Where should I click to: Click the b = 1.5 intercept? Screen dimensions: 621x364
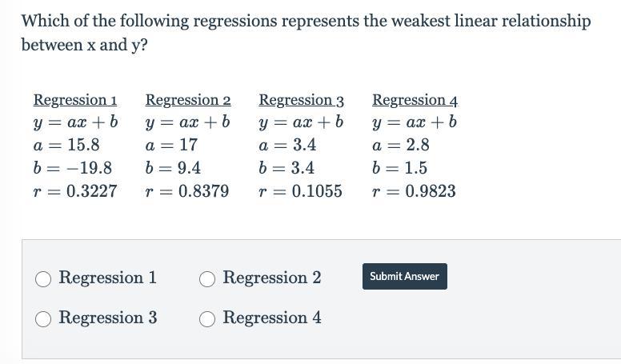(400, 168)
